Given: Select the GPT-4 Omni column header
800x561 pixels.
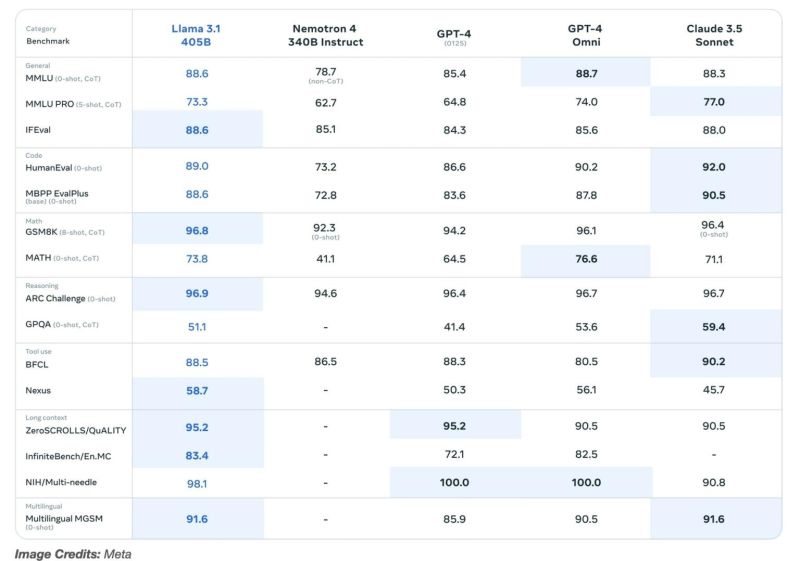Looking at the screenshot, I should tap(585, 35).
